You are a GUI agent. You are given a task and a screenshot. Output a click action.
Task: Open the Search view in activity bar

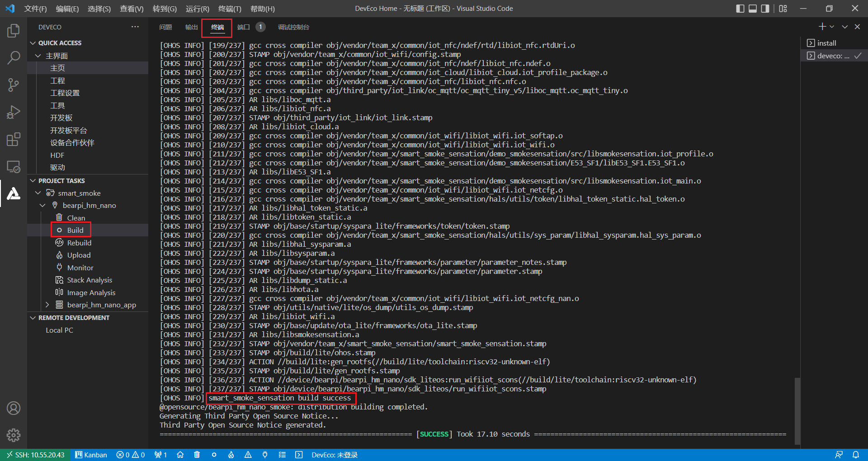[14, 57]
